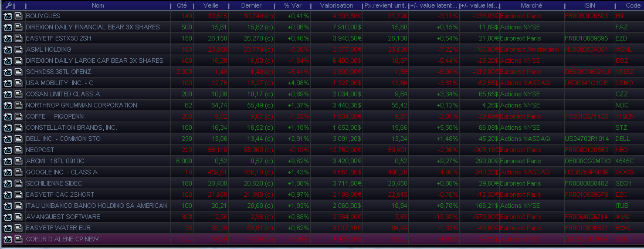The width and height of the screenshot is (644, 249).
Task: Open document icon for EASYETF WATER EUR row
Action: click(19, 228)
